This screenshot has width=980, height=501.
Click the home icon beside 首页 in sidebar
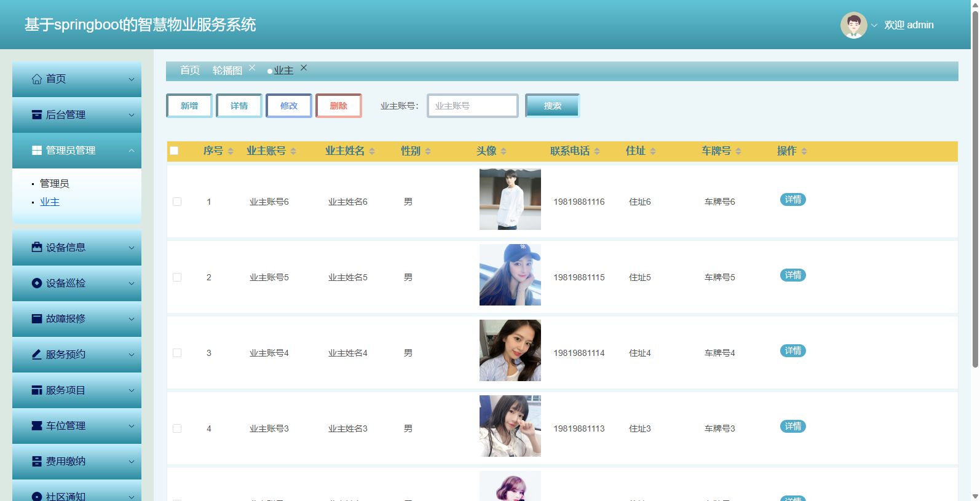click(37, 79)
